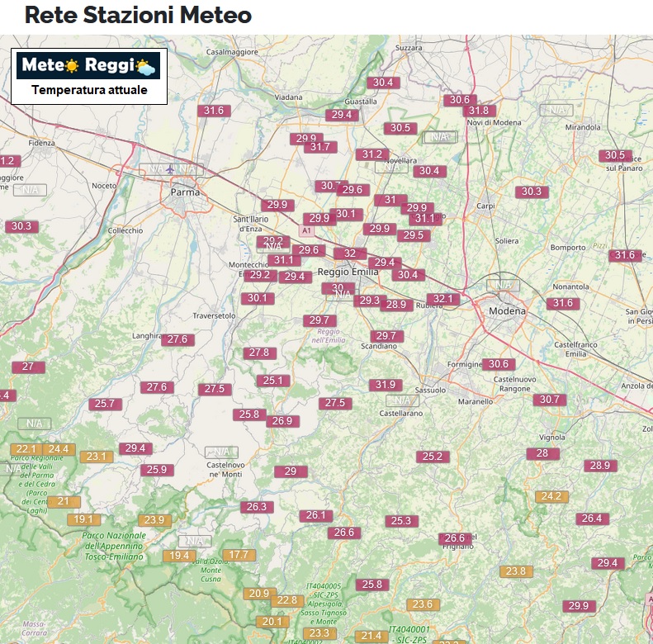The image size is (653, 644).
Task: Click the Temperatura attuale legend label
Action: pyautogui.click(x=89, y=90)
